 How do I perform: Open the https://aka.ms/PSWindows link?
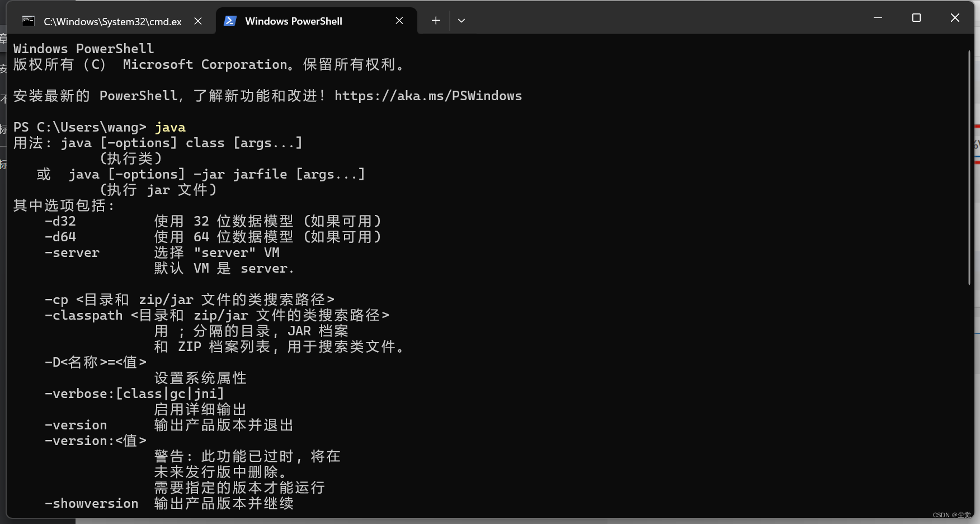point(428,96)
